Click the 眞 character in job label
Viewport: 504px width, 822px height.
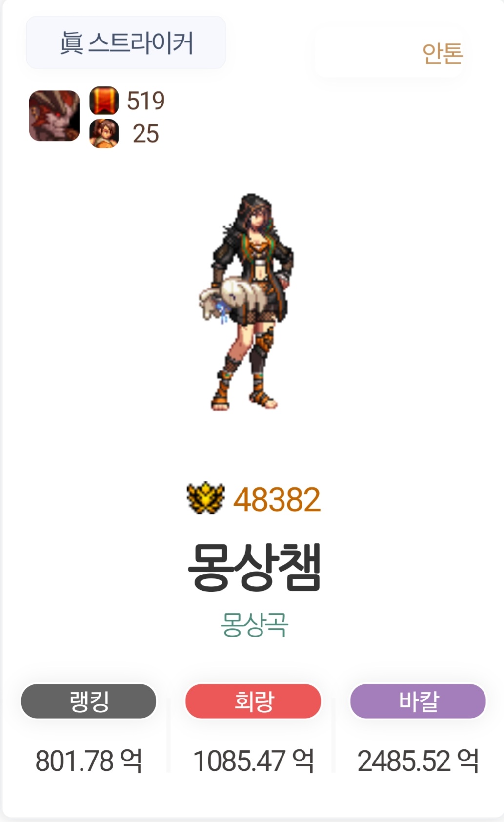[x=72, y=42]
